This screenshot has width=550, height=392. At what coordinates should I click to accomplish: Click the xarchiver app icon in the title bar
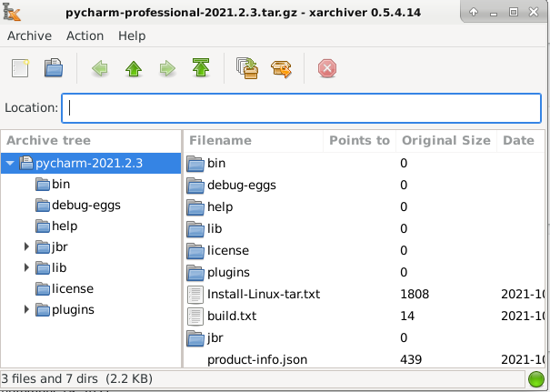tap(12, 12)
